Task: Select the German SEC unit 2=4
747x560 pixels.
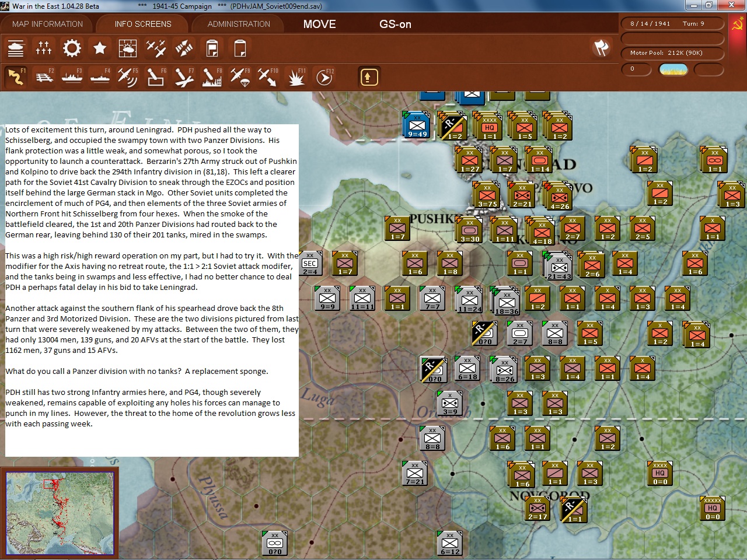Action: pyautogui.click(x=310, y=263)
